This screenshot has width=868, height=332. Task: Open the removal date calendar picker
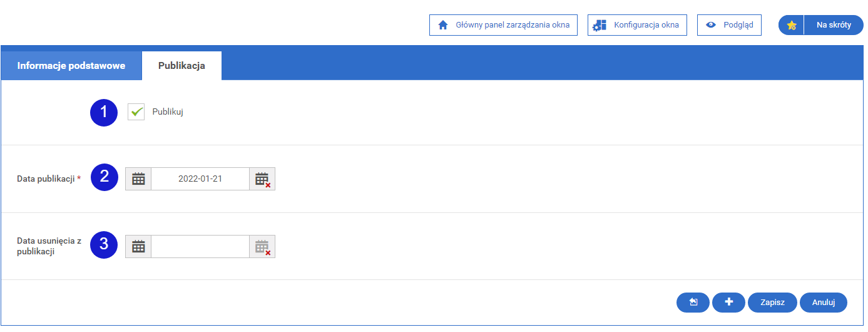(138, 246)
